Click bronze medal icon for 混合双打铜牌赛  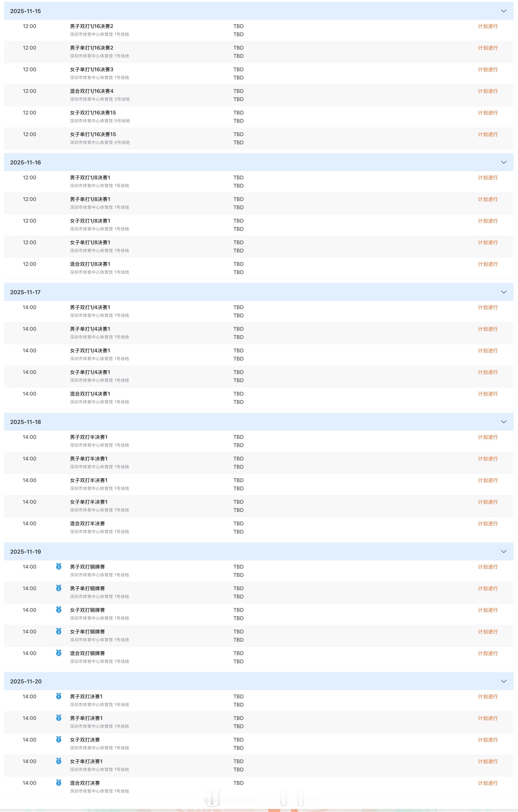click(x=59, y=653)
